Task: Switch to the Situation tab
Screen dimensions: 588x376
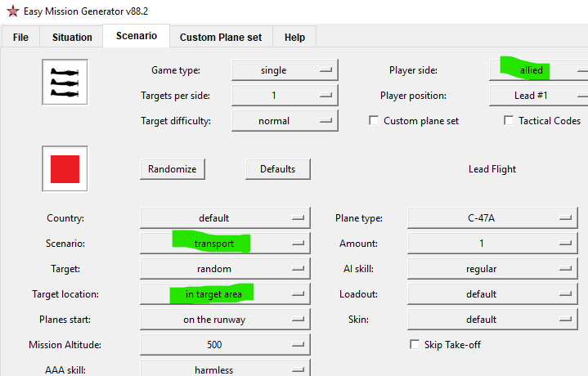Action: click(72, 38)
